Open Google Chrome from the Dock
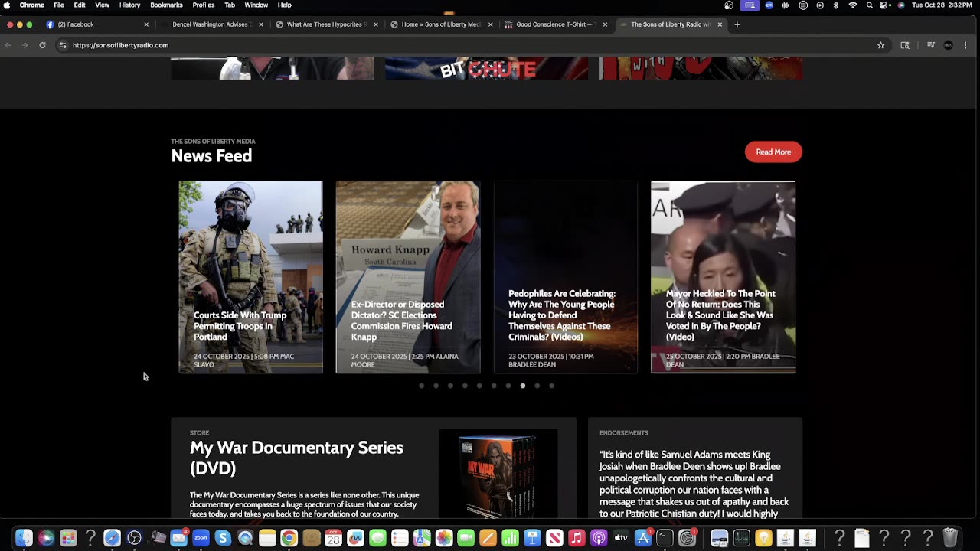980x551 pixels. pyautogui.click(x=289, y=538)
